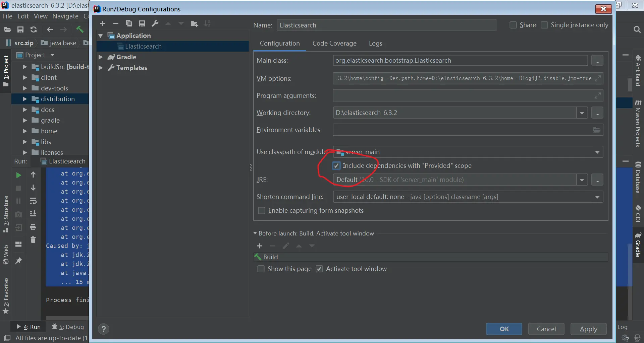Browse for Main class with ellipsis button
644x343 pixels.
(x=597, y=61)
